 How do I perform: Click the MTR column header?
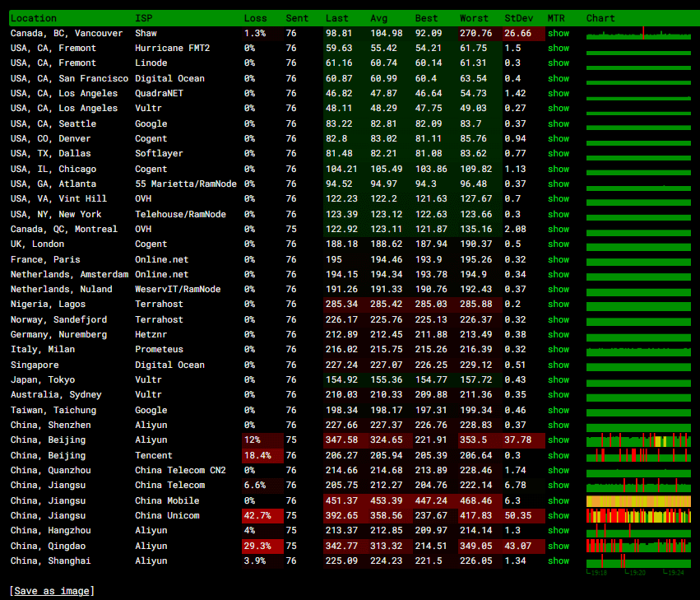pos(556,18)
